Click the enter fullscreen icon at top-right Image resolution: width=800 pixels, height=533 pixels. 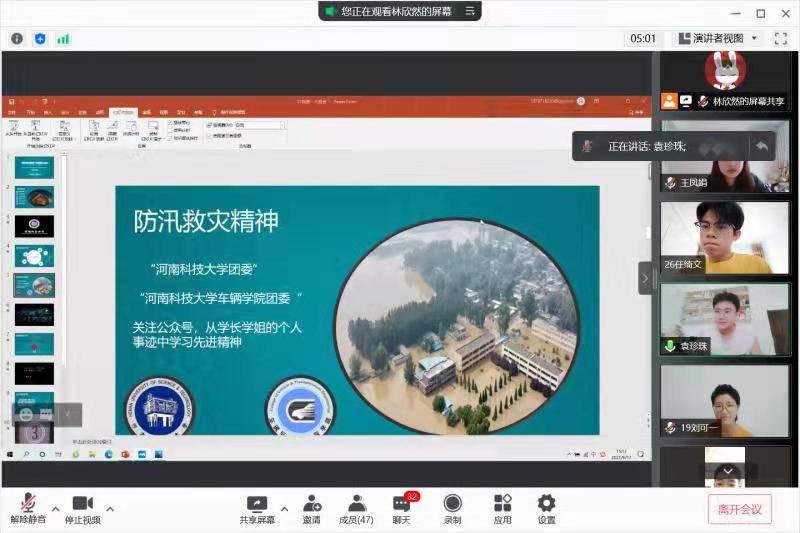(780, 38)
